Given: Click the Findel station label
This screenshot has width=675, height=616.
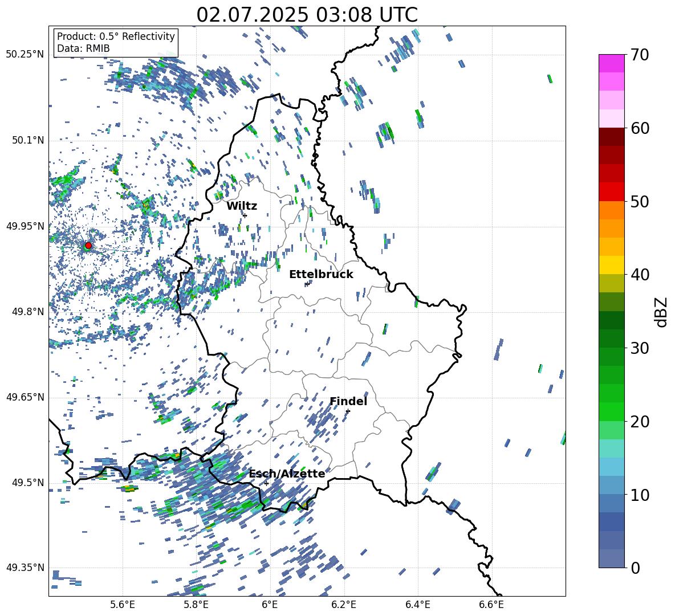Looking at the screenshot, I should [348, 401].
